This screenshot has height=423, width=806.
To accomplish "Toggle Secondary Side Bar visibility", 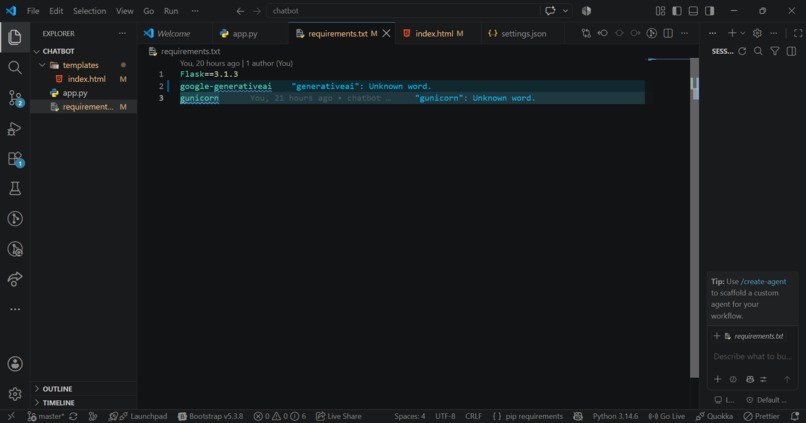I will click(710, 11).
